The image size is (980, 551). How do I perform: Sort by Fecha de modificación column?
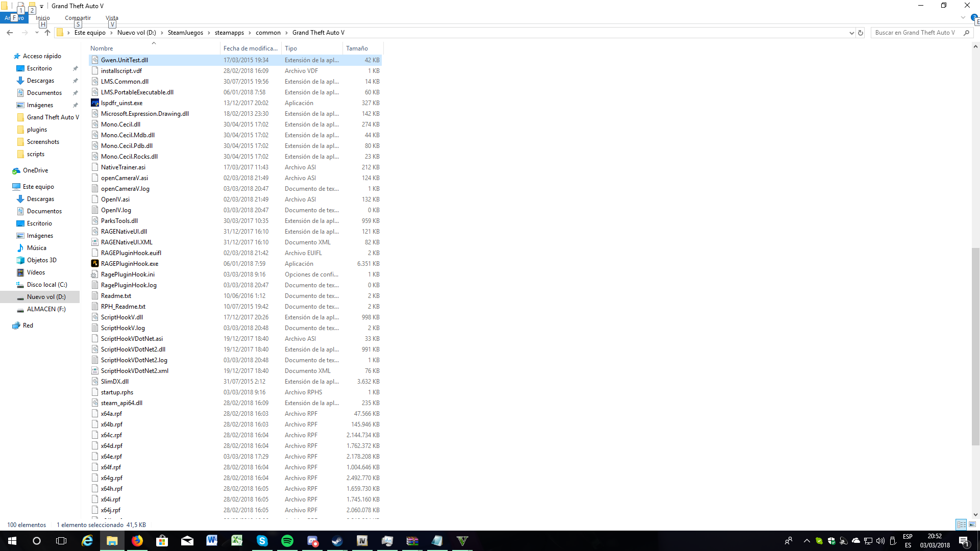click(x=250, y=48)
